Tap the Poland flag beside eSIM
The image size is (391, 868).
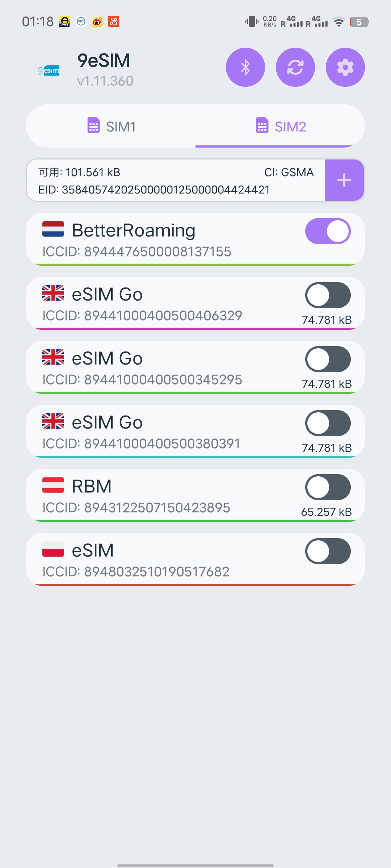53,549
